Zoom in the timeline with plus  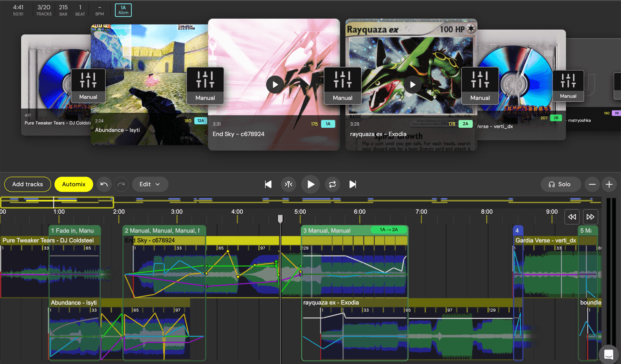[609, 184]
